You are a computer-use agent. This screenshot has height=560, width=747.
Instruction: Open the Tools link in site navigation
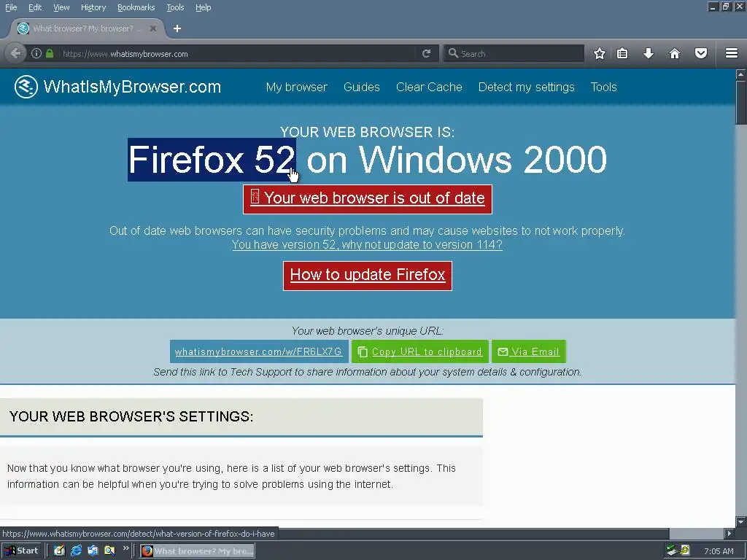603,87
